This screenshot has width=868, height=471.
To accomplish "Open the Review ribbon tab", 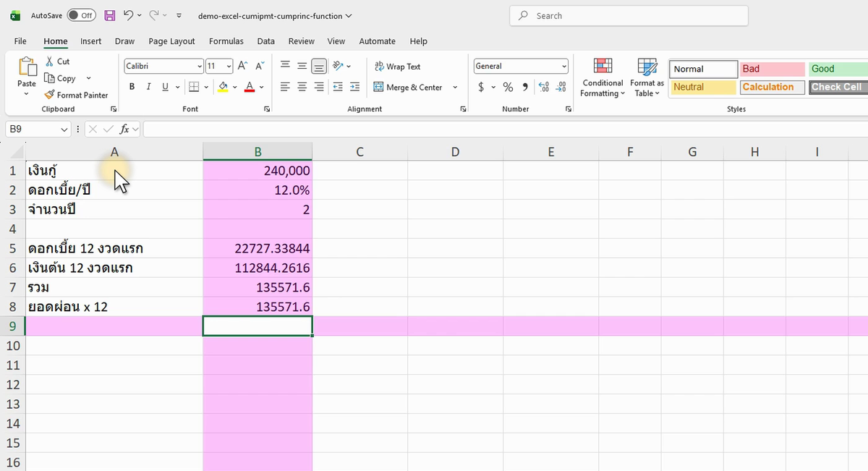I will (301, 41).
